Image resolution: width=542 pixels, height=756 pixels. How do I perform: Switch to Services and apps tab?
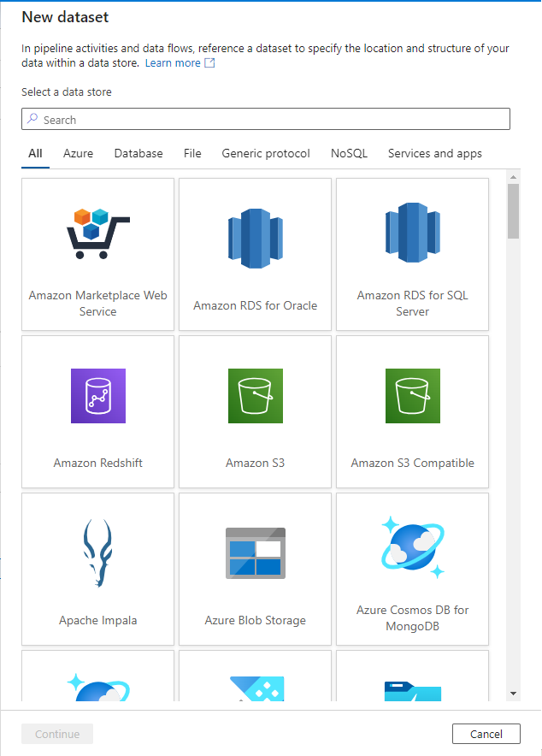(x=434, y=153)
